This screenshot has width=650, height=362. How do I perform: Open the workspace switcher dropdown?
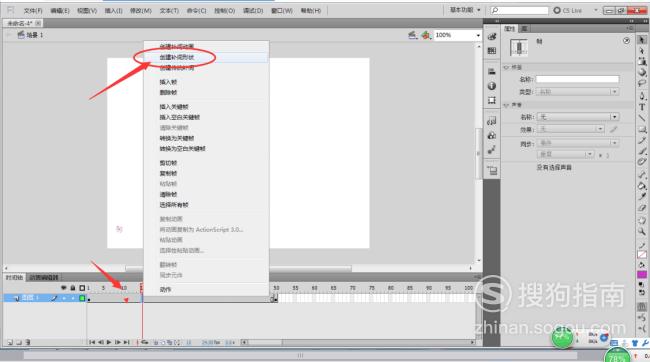click(x=465, y=10)
